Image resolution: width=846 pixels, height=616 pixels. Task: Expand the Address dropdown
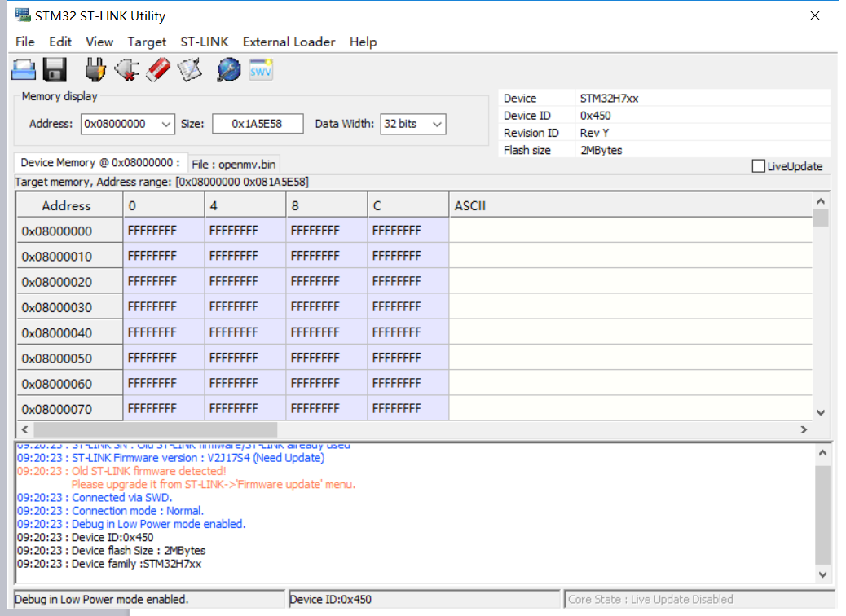[166, 124]
